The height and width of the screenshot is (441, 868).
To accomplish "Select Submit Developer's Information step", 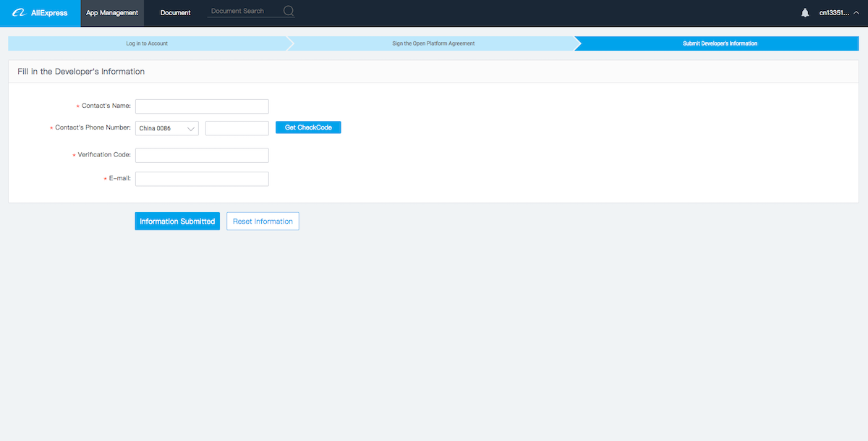I will coord(720,43).
